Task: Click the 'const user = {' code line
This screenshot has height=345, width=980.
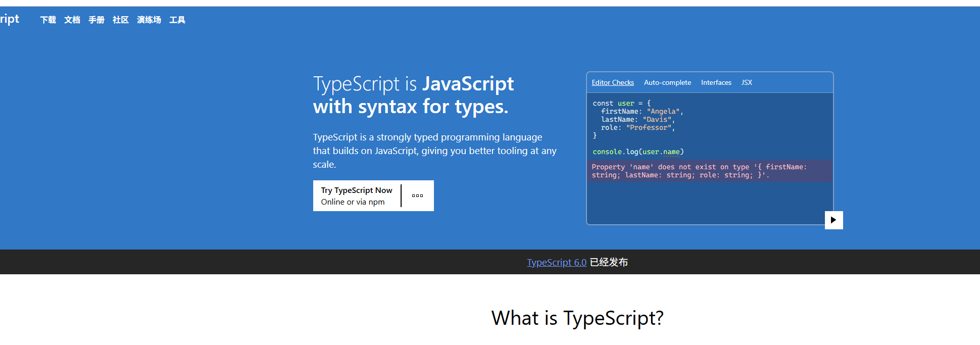Action: pyautogui.click(x=622, y=103)
